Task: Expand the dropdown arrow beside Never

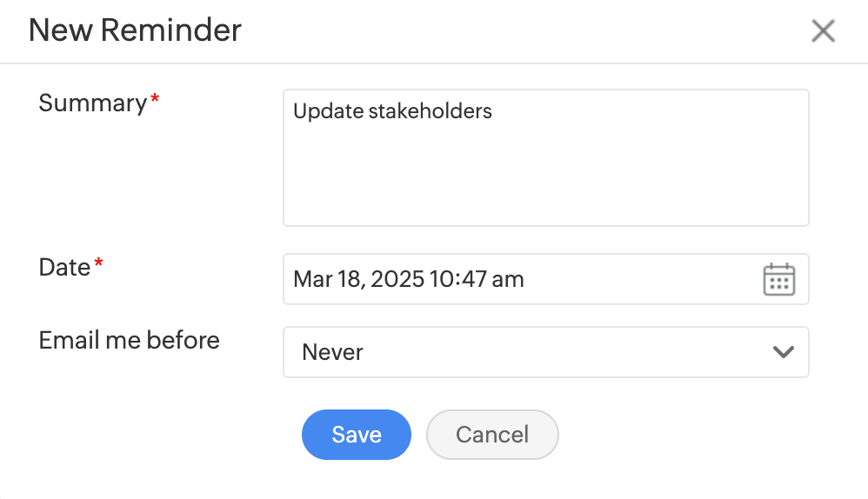Action: point(783,352)
